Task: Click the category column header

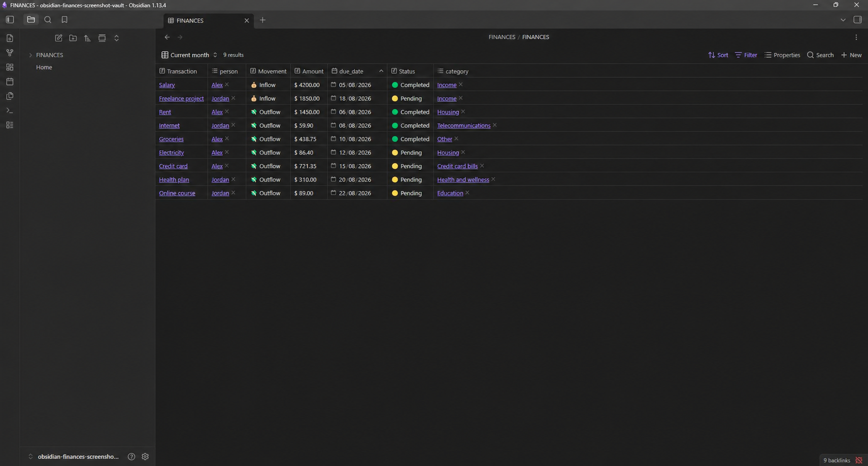Action: point(453,71)
